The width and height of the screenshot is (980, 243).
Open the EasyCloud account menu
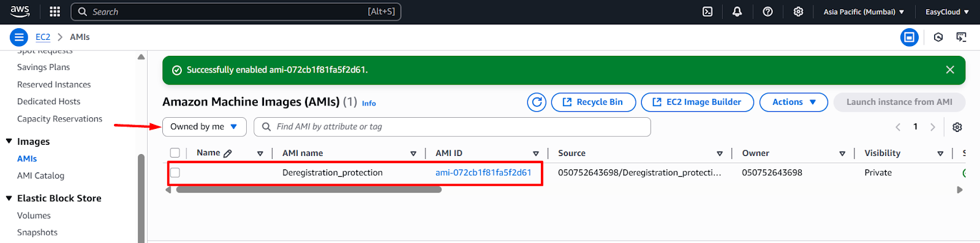947,12
